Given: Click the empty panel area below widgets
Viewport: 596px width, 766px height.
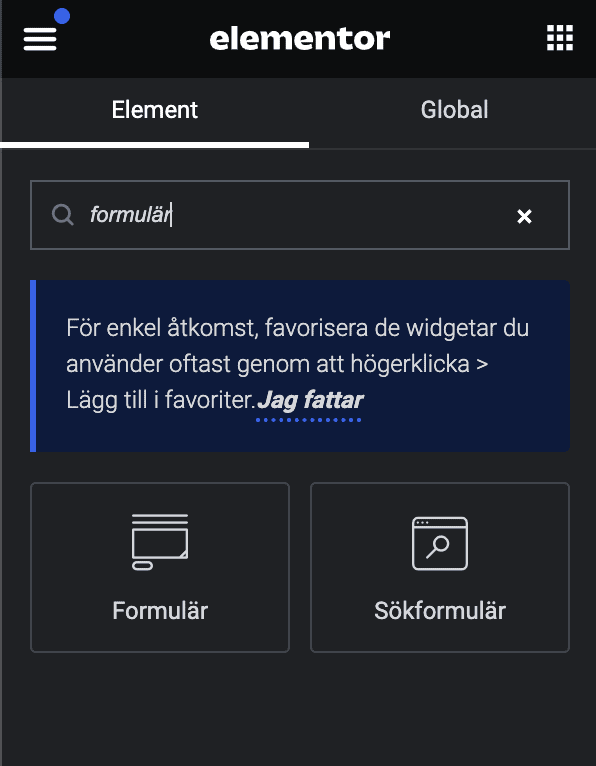Looking at the screenshot, I should 298,708.
